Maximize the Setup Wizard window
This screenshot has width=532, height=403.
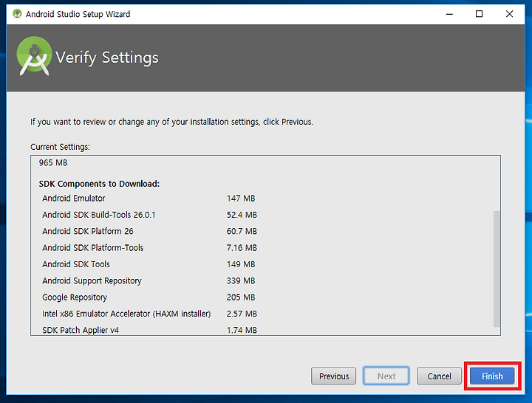pyautogui.click(x=479, y=14)
